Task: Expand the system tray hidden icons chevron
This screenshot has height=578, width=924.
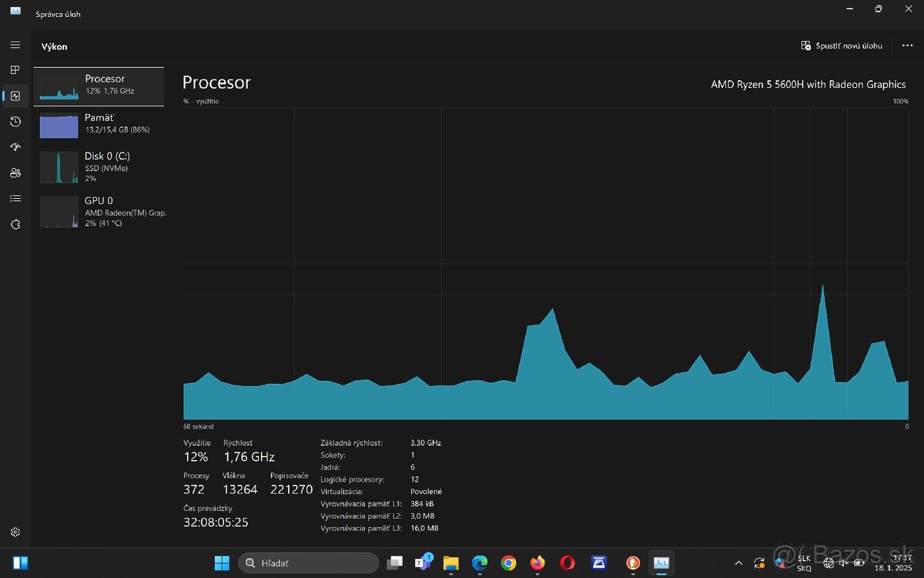Action: (x=738, y=563)
